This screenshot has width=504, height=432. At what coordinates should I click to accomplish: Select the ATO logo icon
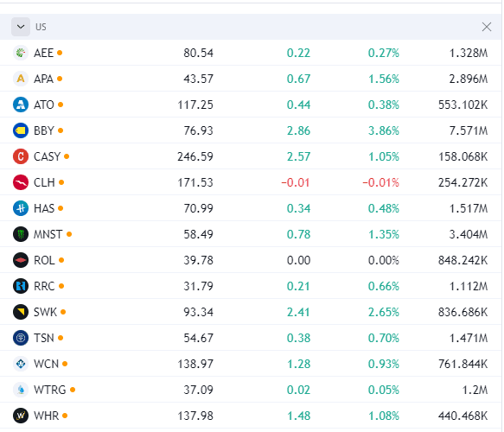point(21,105)
